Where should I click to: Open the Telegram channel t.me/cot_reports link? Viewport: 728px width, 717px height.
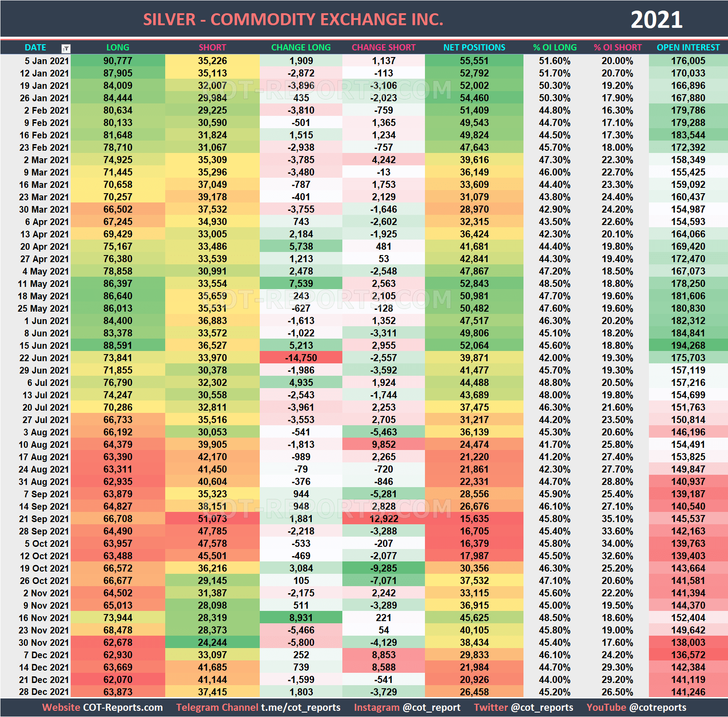coord(301,704)
